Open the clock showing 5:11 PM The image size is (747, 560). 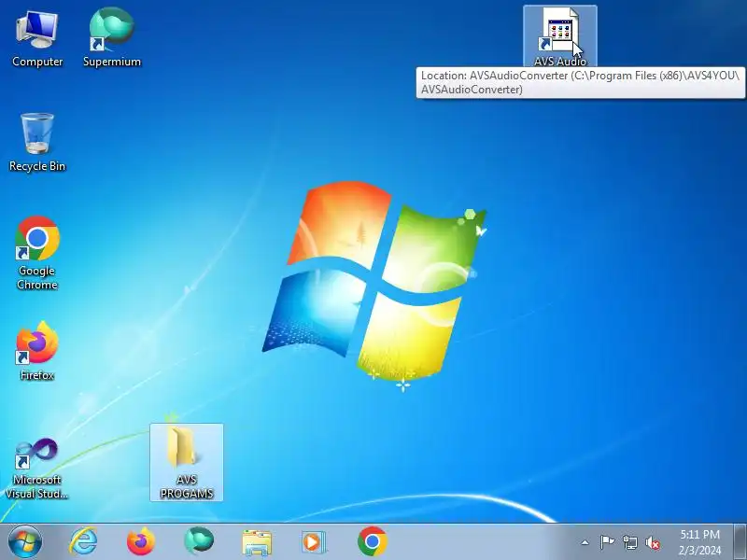[x=699, y=542]
